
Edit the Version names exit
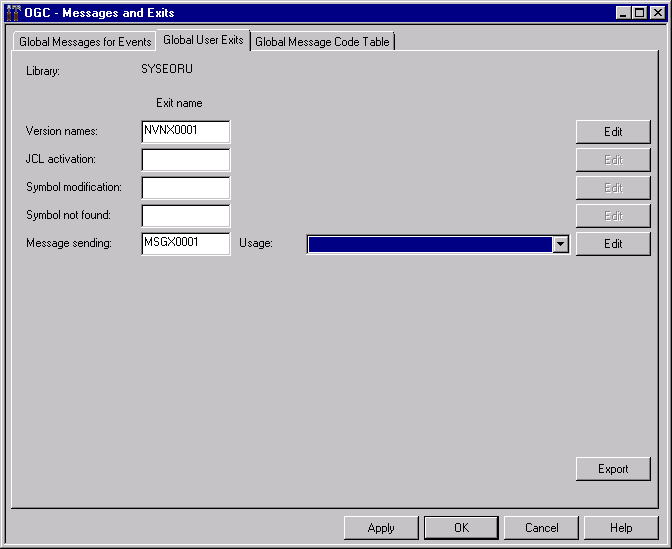pos(613,132)
